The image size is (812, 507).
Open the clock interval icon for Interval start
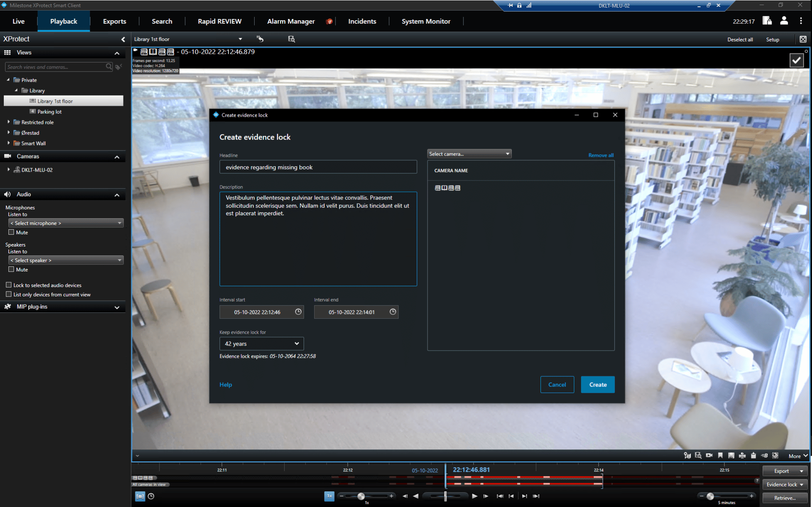click(298, 312)
